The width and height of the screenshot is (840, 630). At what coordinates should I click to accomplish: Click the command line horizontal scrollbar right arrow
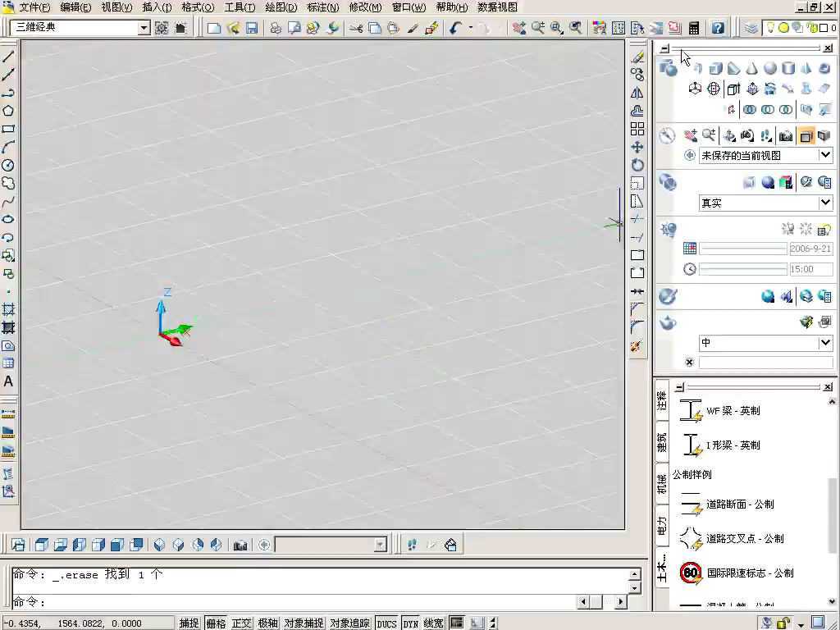click(x=620, y=601)
